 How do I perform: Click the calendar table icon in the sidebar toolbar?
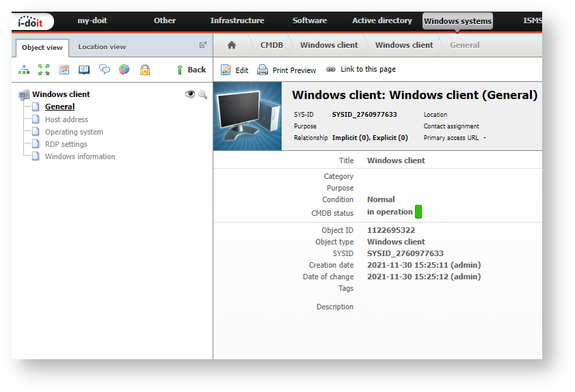[x=64, y=70]
